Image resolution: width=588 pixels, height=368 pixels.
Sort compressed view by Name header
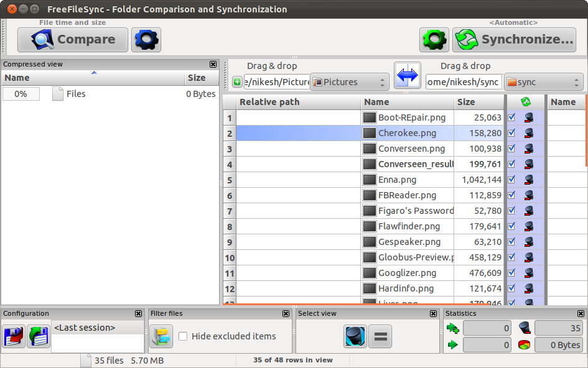(93, 78)
